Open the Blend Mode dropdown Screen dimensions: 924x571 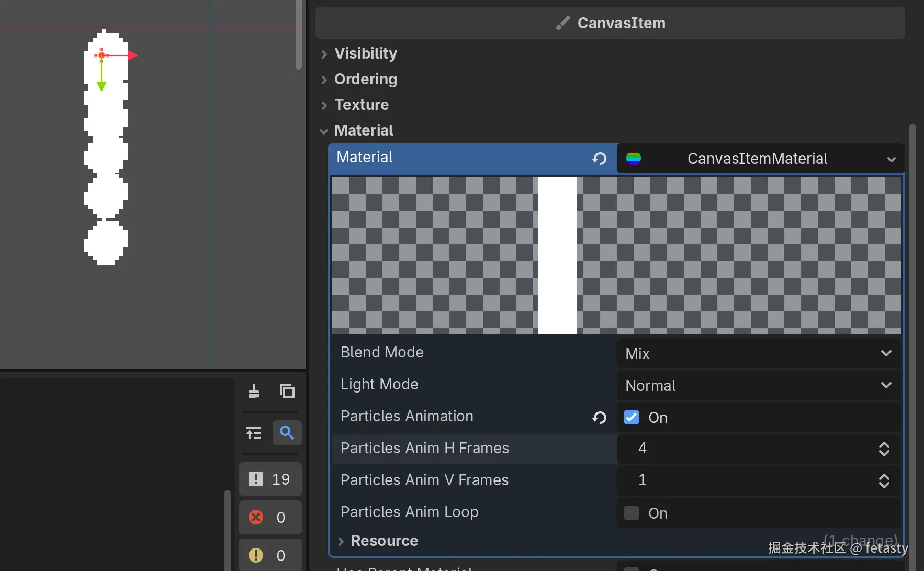(x=758, y=354)
